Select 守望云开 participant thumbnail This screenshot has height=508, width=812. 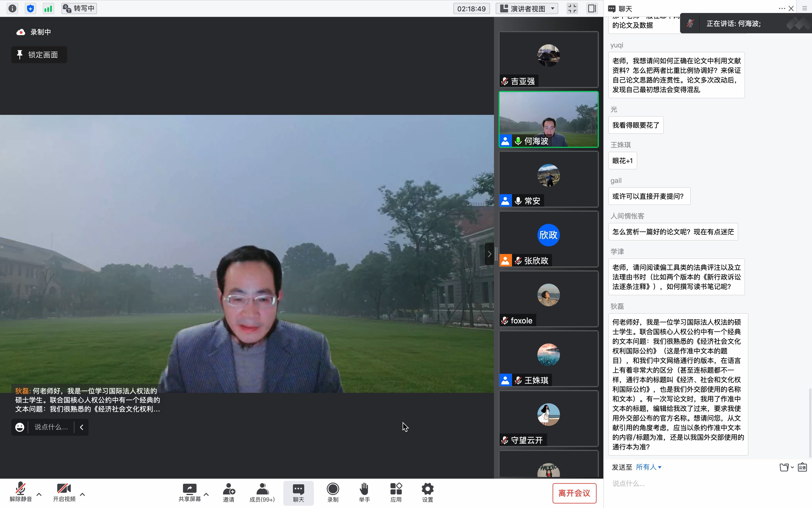(549, 418)
